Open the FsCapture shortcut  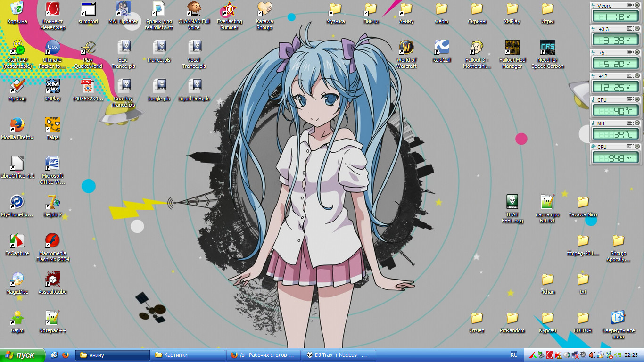pyautogui.click(x=17, y=245)
